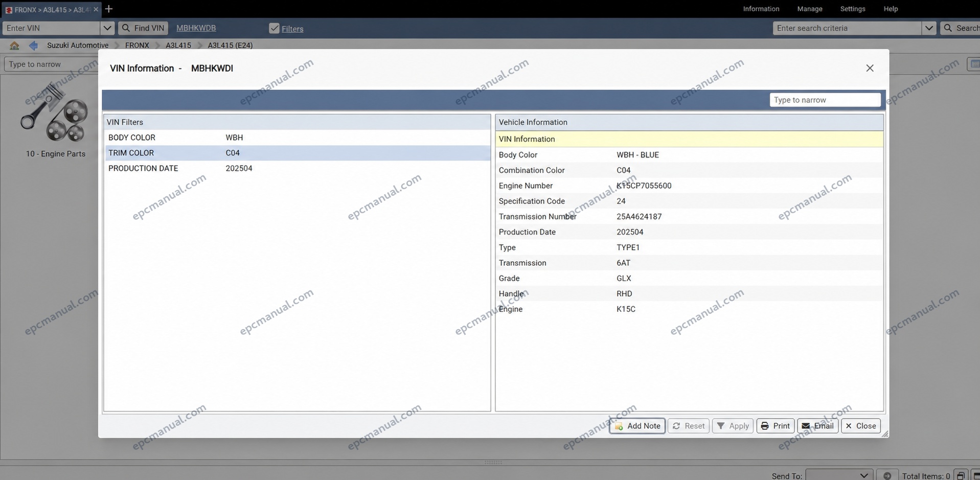The image size is (980, 480).
Task: Click the Reset button
Action: (x=688, y=426)
